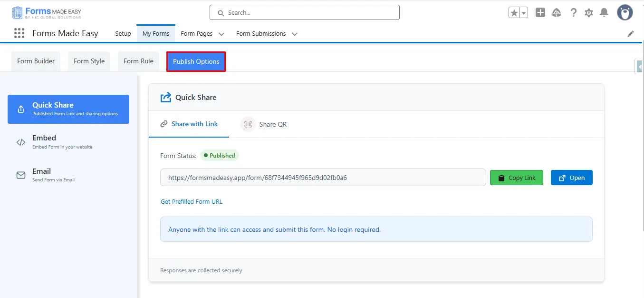Open the App Launcher dots grid
644x298 pixels.
[19, 33]
